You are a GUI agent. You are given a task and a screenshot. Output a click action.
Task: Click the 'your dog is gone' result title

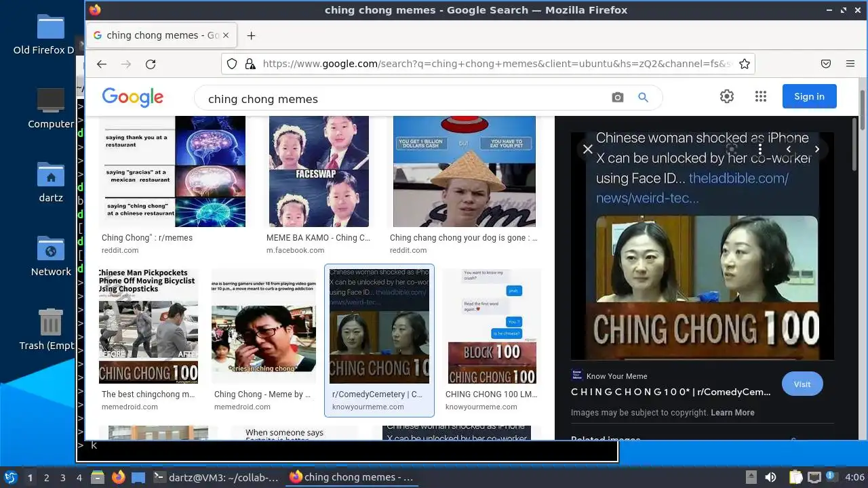pyautogui.click(x=464, y=238)
